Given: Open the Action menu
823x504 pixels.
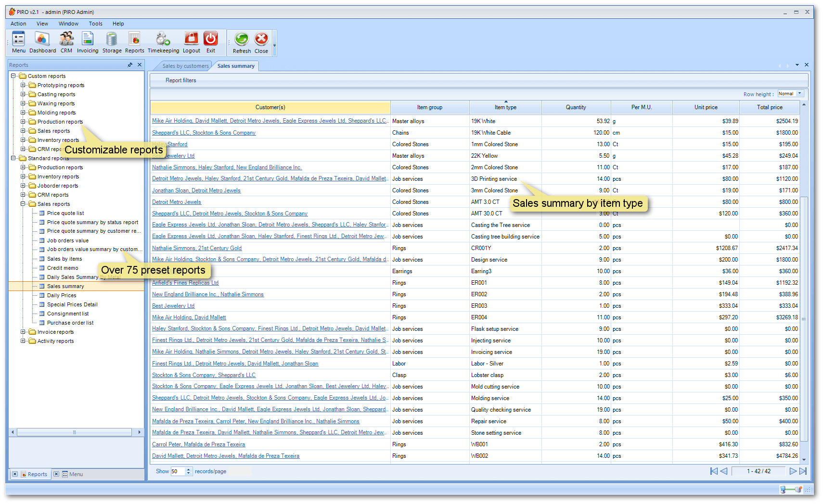Looking at the screenshot, I should point(18,24).
